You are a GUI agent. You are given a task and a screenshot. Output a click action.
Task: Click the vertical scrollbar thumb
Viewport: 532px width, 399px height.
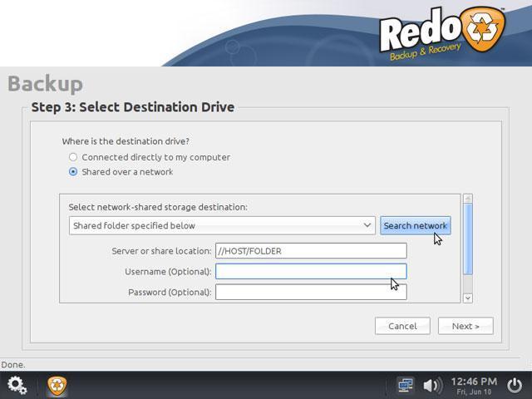(468, 239)
